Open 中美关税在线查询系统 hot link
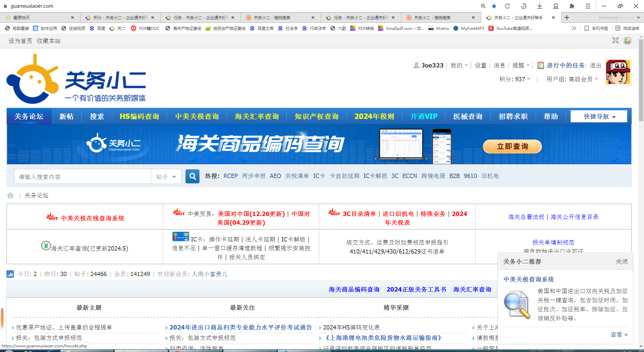The height and width of the screenshot is (352, 644). pos(93,218)
